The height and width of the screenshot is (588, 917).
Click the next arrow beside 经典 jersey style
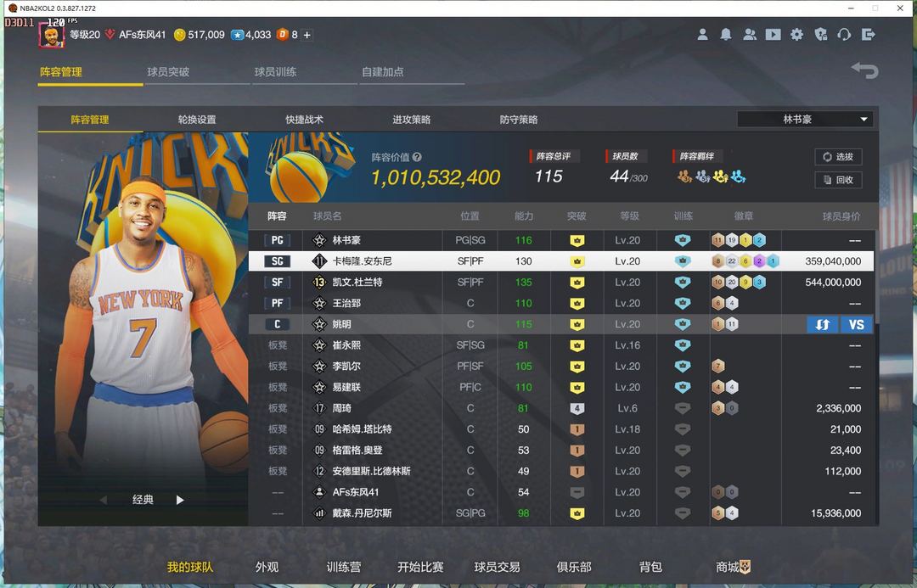(x=180, y=500)
